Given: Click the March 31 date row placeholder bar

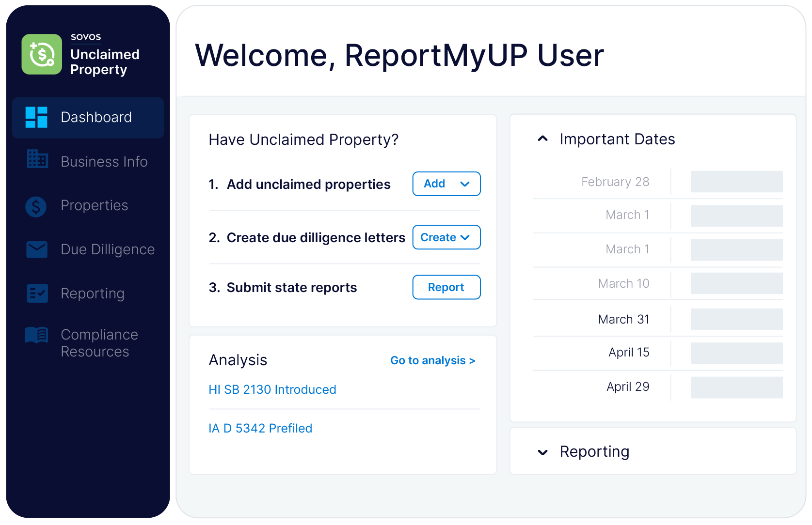Looking at the screenshot, I should [x=736, y=319].
